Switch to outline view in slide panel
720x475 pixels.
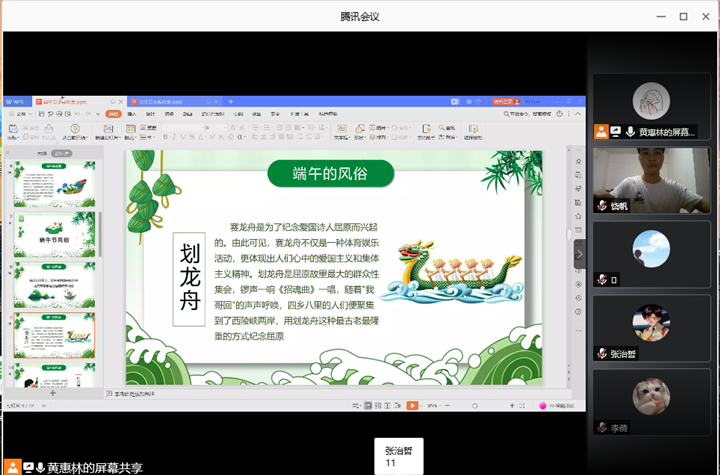pos(42,153)
